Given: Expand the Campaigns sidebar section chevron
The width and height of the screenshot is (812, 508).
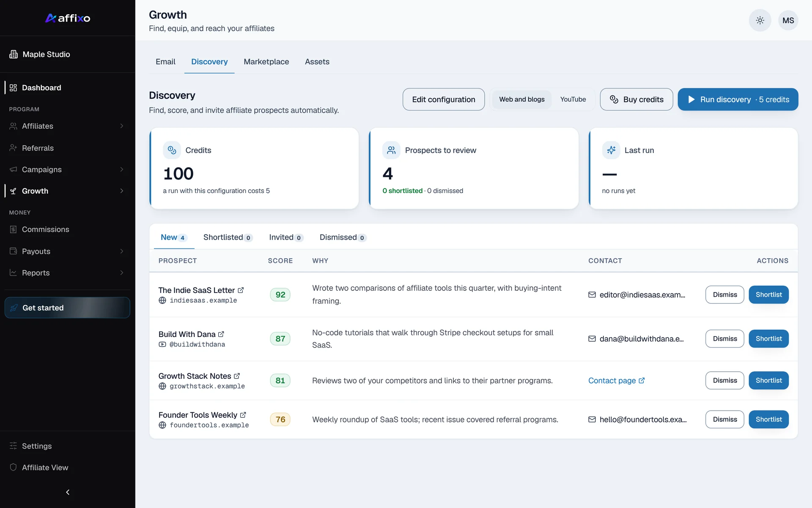Looking at the screenshot, I should click(122, 169).
